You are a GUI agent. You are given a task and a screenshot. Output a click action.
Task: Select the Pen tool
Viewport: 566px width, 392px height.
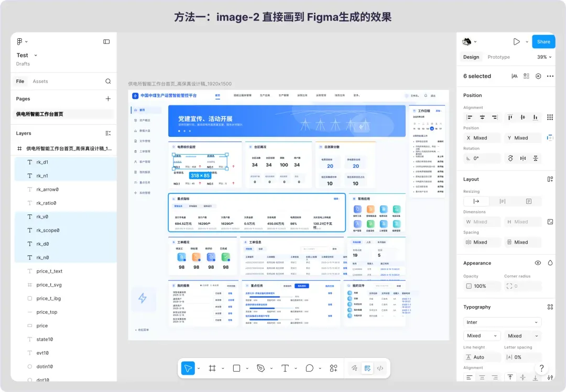260,368
